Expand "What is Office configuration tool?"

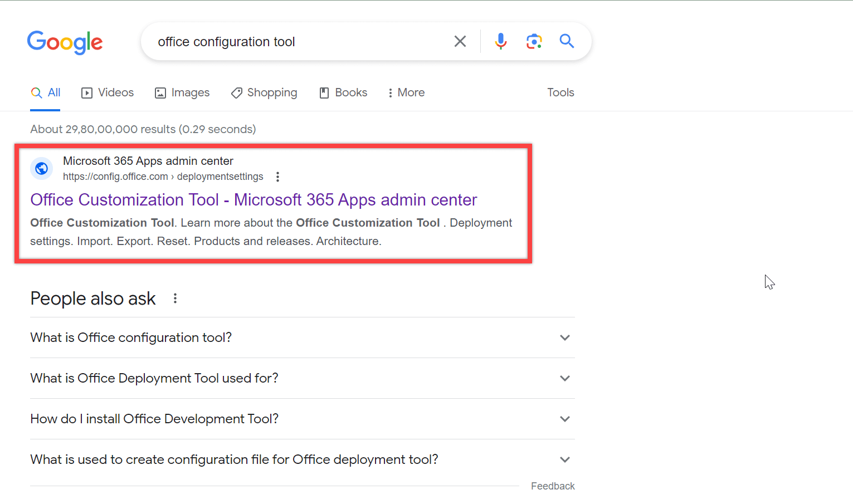303,337
